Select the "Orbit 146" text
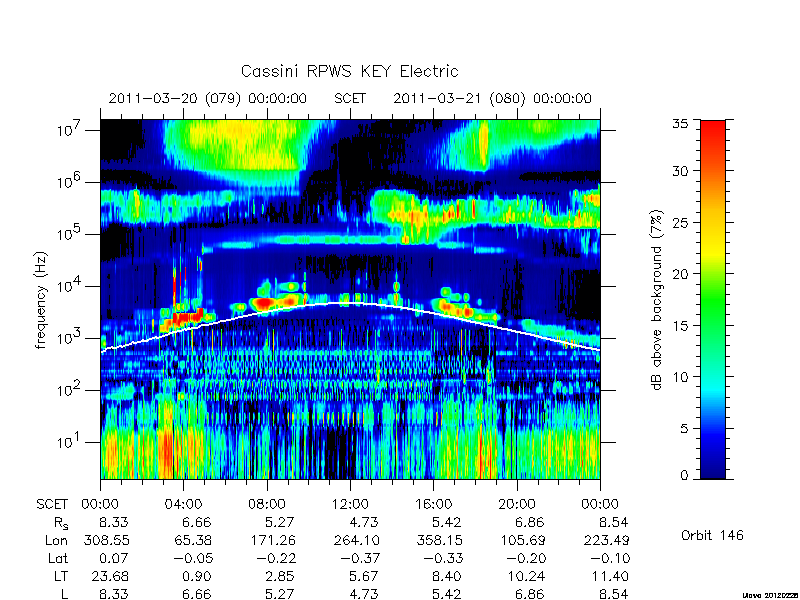800x600 pixels. point(712,535)
